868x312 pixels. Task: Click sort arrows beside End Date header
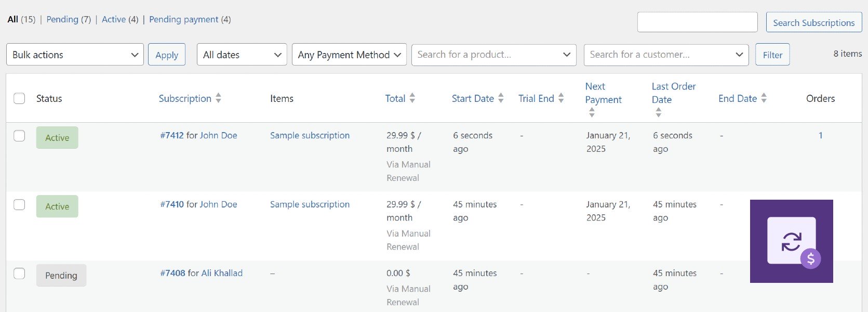pos(764,98)
